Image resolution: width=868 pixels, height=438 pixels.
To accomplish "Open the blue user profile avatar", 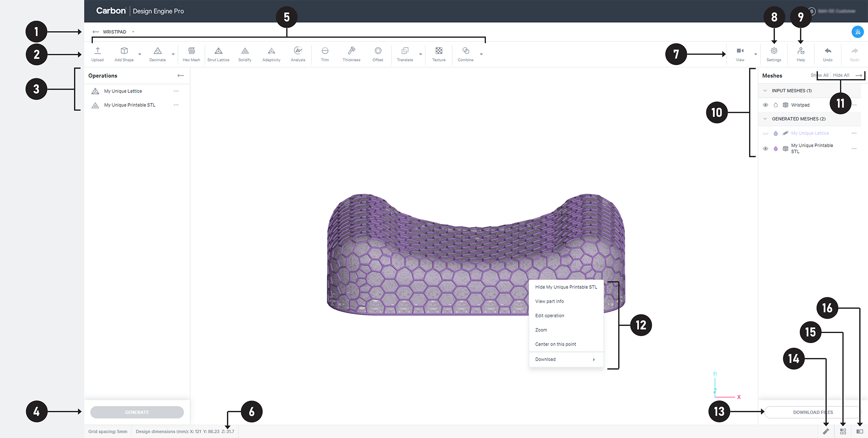I will 857,32.
